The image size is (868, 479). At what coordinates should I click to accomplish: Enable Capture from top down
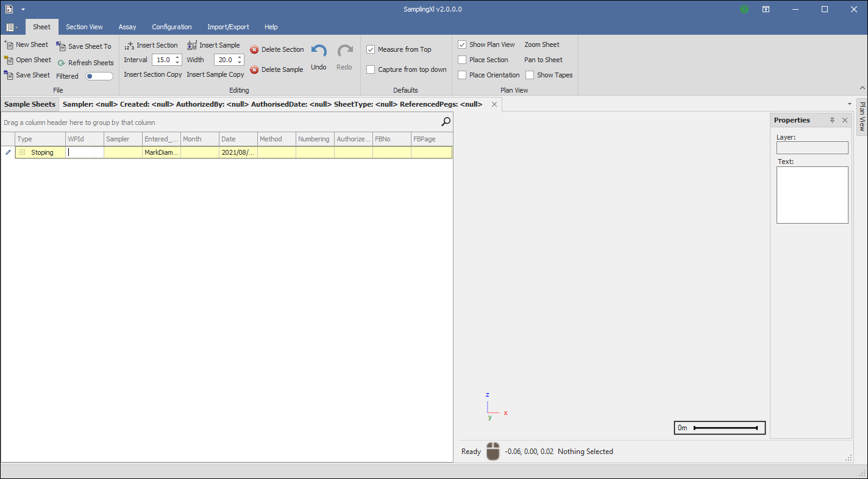[371, 69]
